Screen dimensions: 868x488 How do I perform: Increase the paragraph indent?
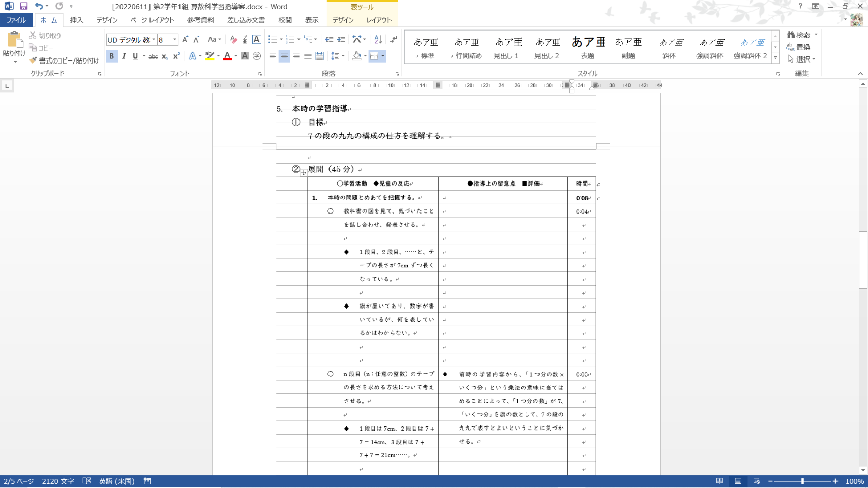pos(341,39)
